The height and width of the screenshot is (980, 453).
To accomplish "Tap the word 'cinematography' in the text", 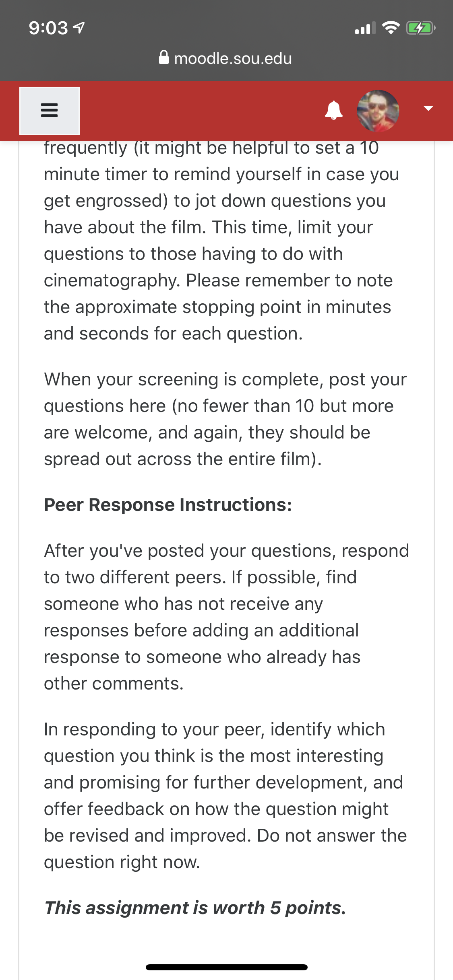I will pos(112,280).
